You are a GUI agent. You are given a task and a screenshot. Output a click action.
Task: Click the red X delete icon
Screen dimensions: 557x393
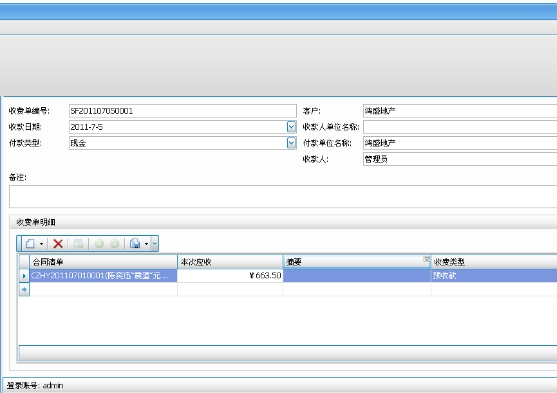pos(58,244)
